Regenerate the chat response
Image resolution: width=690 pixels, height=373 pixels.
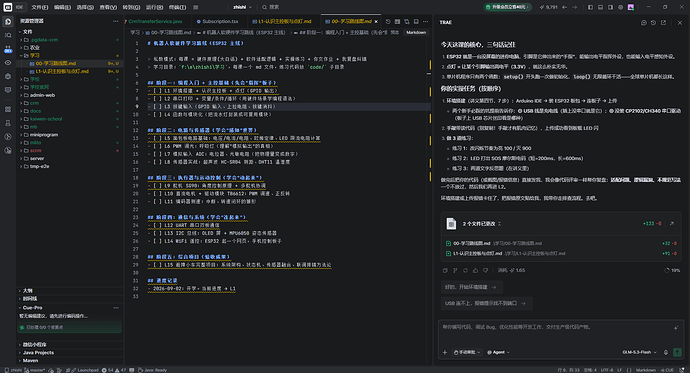tap(465, 271)
